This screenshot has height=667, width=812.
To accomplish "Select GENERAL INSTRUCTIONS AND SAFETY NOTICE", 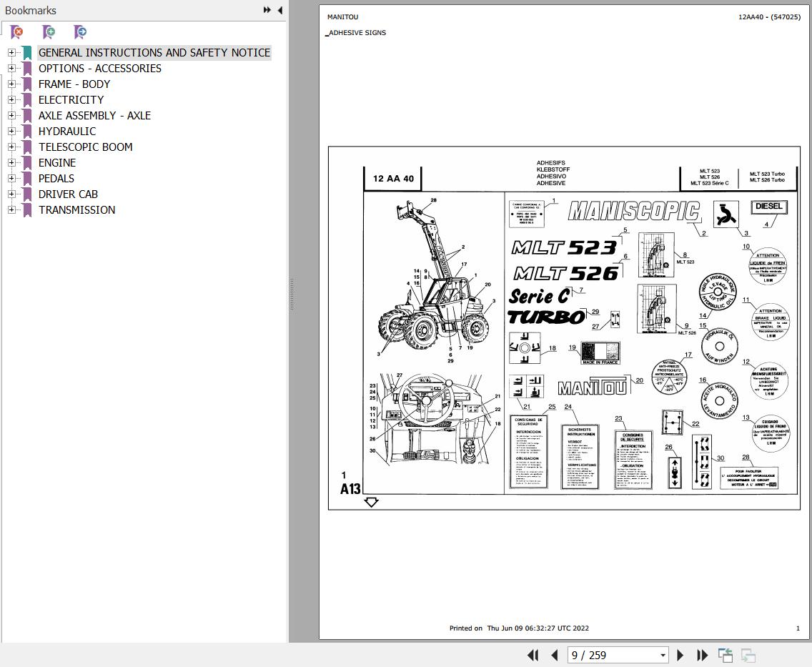I will (154, 52).
